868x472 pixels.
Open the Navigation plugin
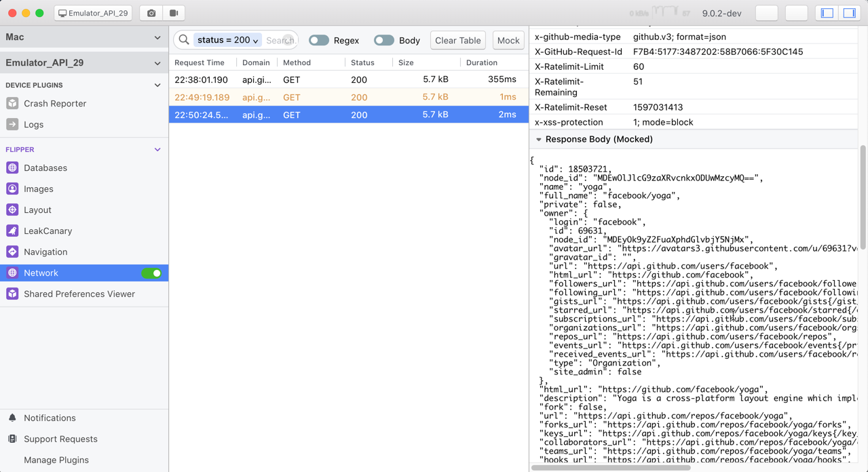(45, 252)
